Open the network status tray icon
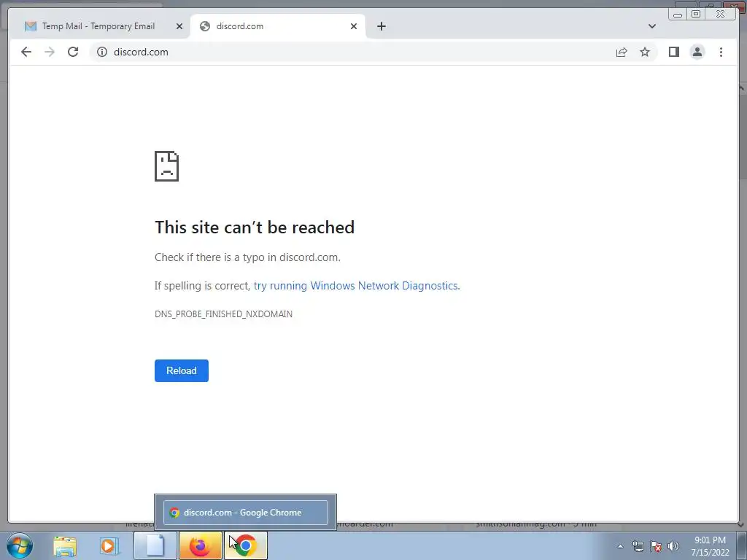Viewport: 747px width, 560px height. point(638,546)
